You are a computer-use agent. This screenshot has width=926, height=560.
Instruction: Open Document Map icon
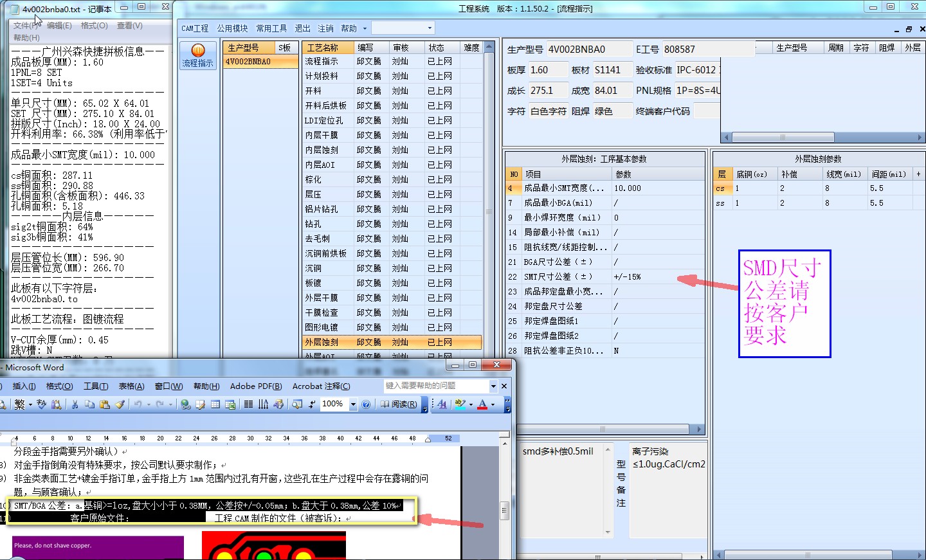[296, 404]
